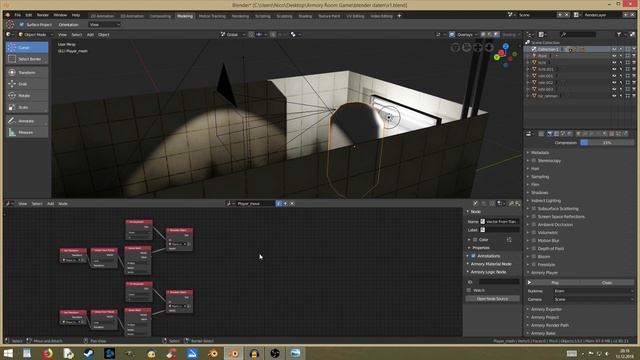Image resolution: width=640 pixels, height=360 pixels.
Task: Click the outliner filter funnel icon
Action: click(x=619, y=35)
